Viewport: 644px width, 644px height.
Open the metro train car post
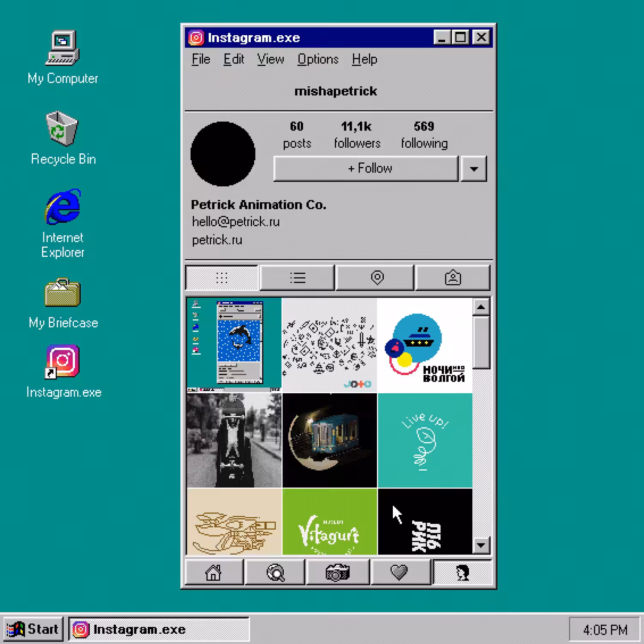329,440
